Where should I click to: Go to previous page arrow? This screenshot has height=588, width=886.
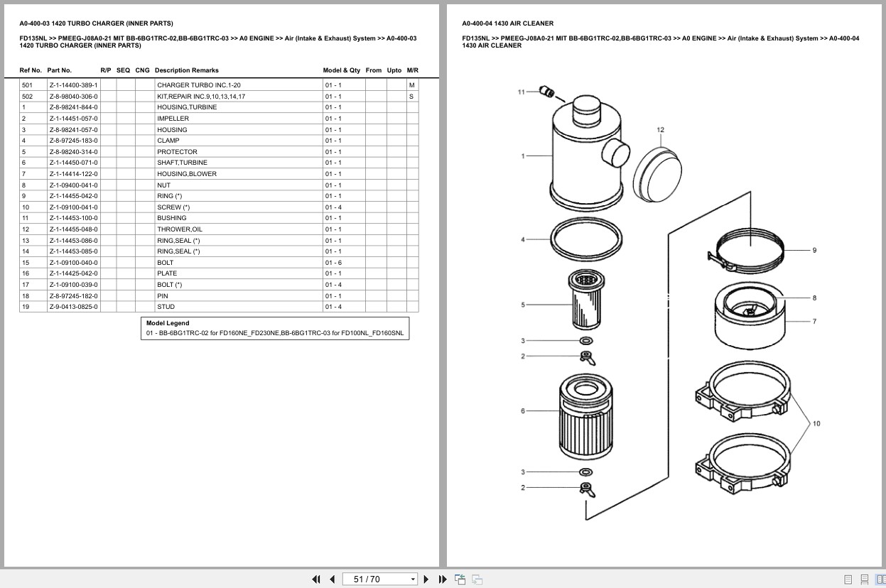(x=332, y=579)
